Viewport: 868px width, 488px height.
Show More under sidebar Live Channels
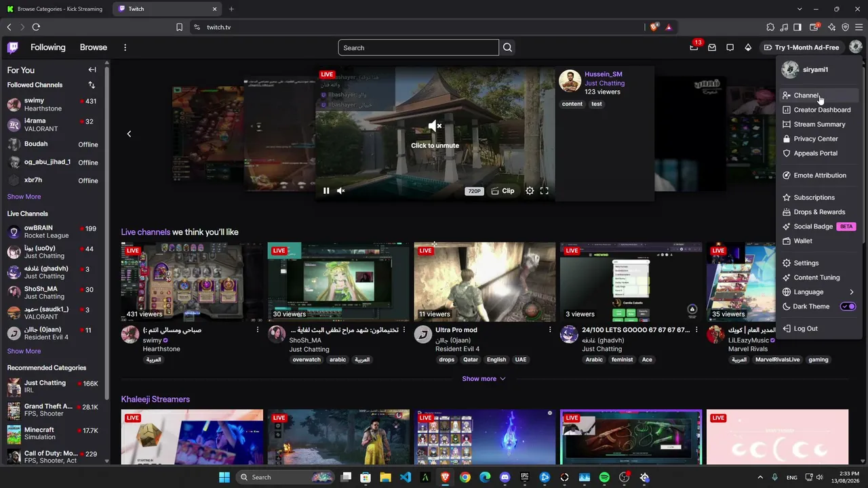[x=24, y=351]
